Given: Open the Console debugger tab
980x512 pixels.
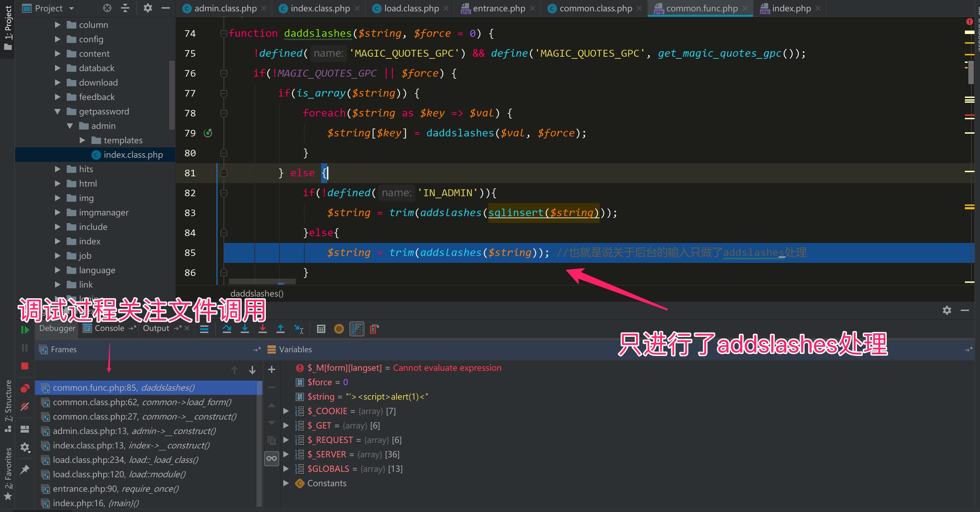Looking at the screenshot, I should 109,328.
